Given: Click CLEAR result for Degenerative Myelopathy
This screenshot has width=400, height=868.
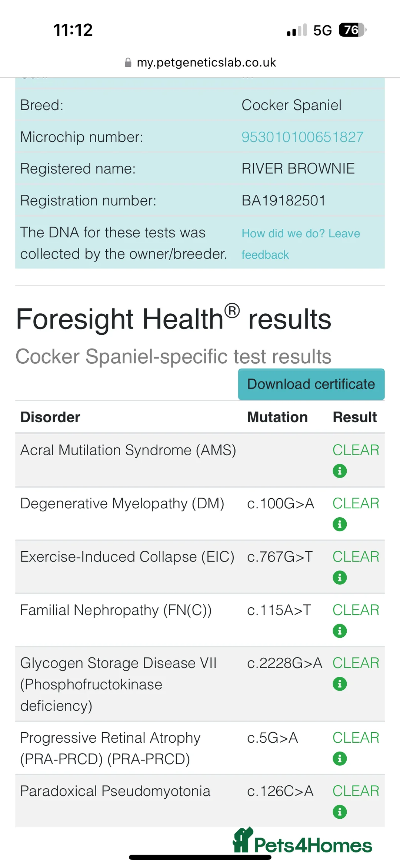Looking at the screenshot, I should [356, 503].
